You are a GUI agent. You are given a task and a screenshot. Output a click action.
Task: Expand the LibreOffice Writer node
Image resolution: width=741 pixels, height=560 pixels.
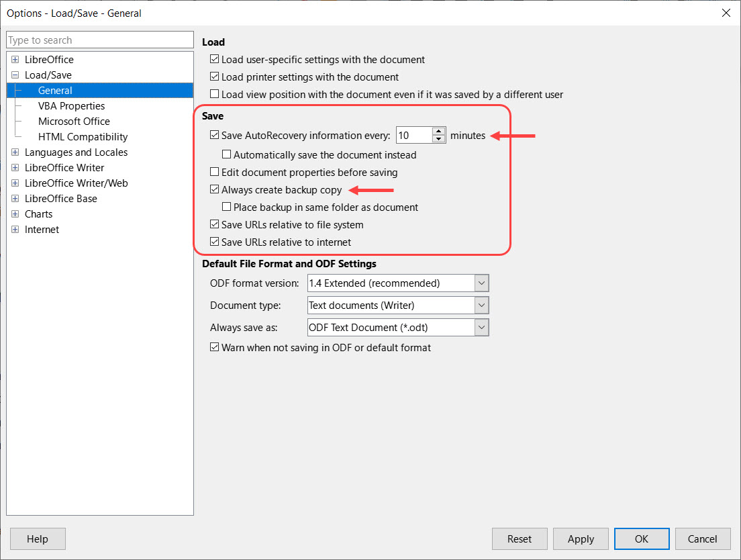15,168
